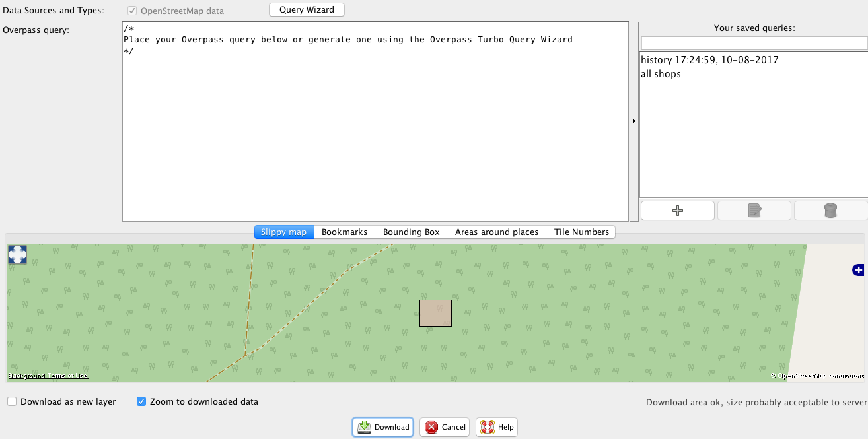Screen dimensions: 868x439
Task: Show the Slippy map tab
Action: (x=283, y=232)
